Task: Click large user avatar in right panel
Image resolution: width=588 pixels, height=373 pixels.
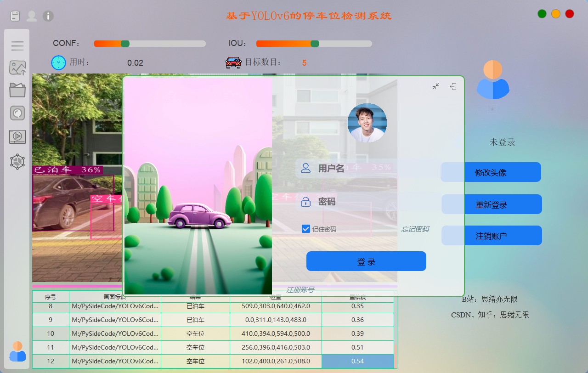Action: point(492,80)
